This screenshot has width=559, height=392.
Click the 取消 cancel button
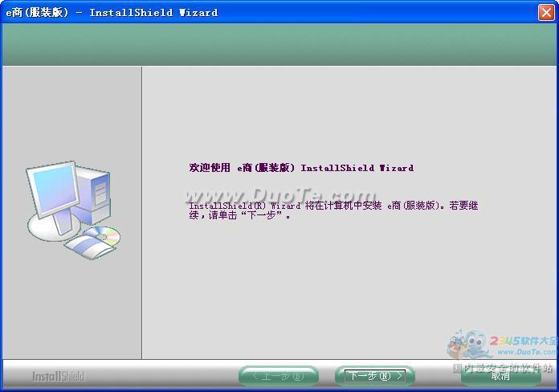[x=500, y=376]
